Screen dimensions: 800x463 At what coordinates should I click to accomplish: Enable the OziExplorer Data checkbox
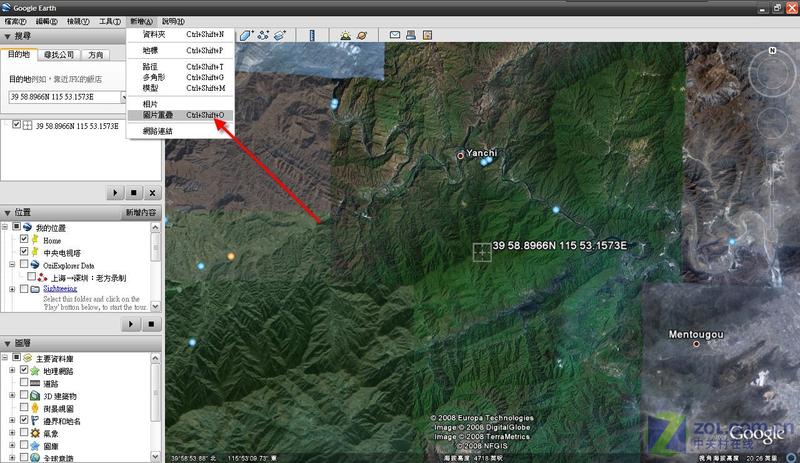coord(24,264)
